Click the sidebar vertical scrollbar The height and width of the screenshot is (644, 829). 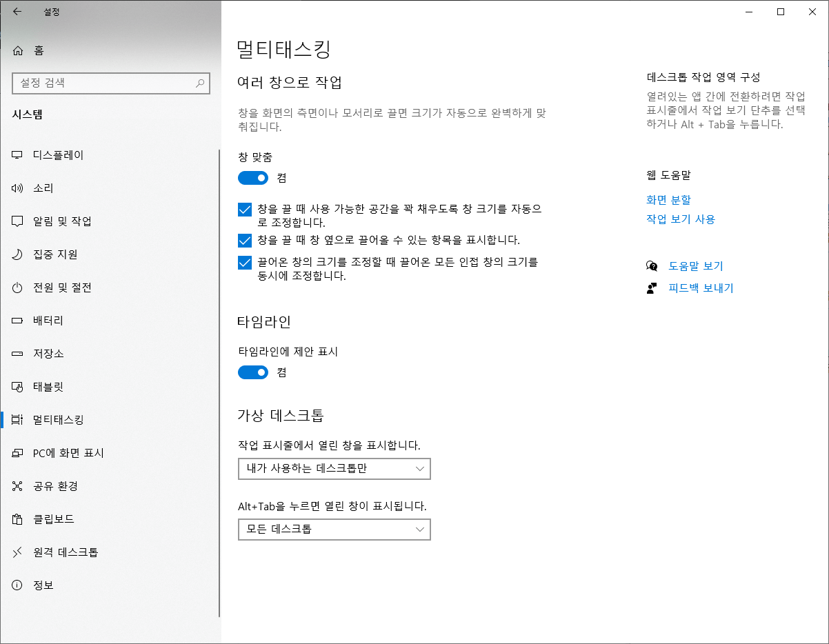tap(219, 383)
